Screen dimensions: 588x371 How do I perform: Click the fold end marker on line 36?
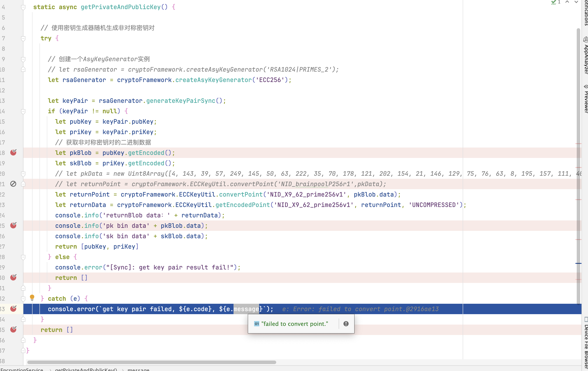[x=23, y=340]
